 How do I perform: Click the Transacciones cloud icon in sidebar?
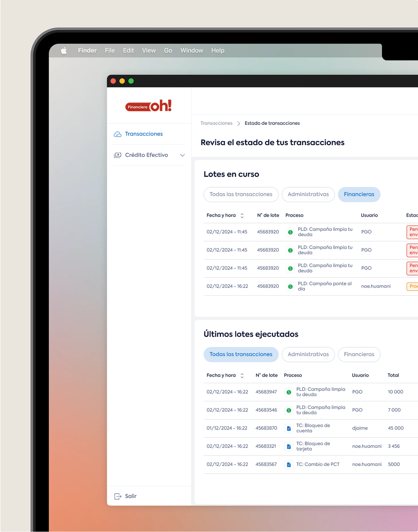point(117,134)
